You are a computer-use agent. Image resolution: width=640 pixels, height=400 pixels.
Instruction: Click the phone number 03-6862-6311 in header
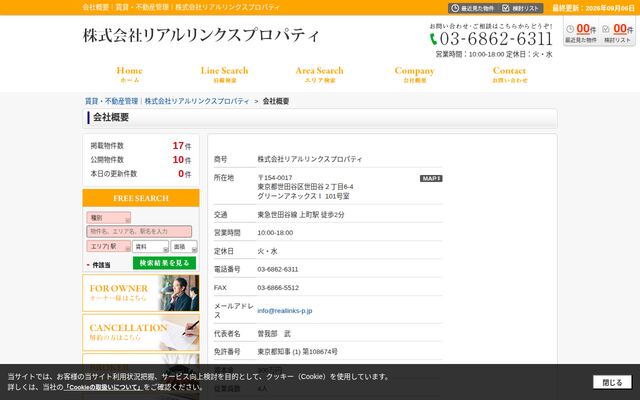(496, 39)
